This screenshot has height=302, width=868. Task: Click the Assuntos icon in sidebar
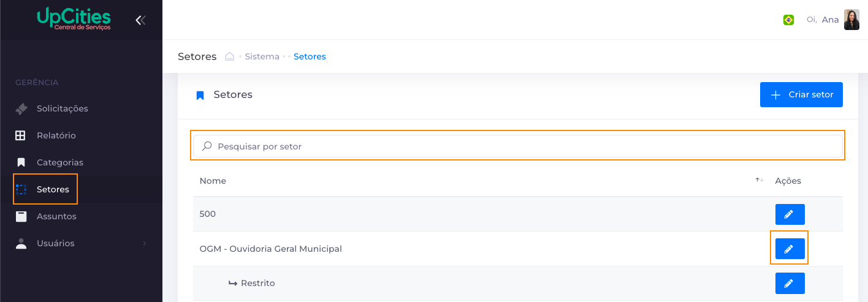pyautogui.click(x=21, y=216)
